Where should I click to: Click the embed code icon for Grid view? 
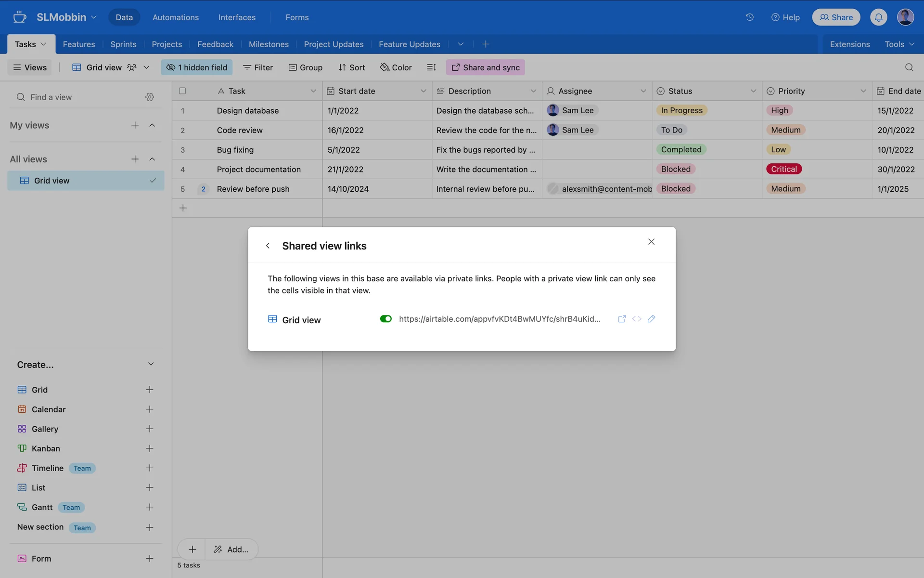click(637, 319)
